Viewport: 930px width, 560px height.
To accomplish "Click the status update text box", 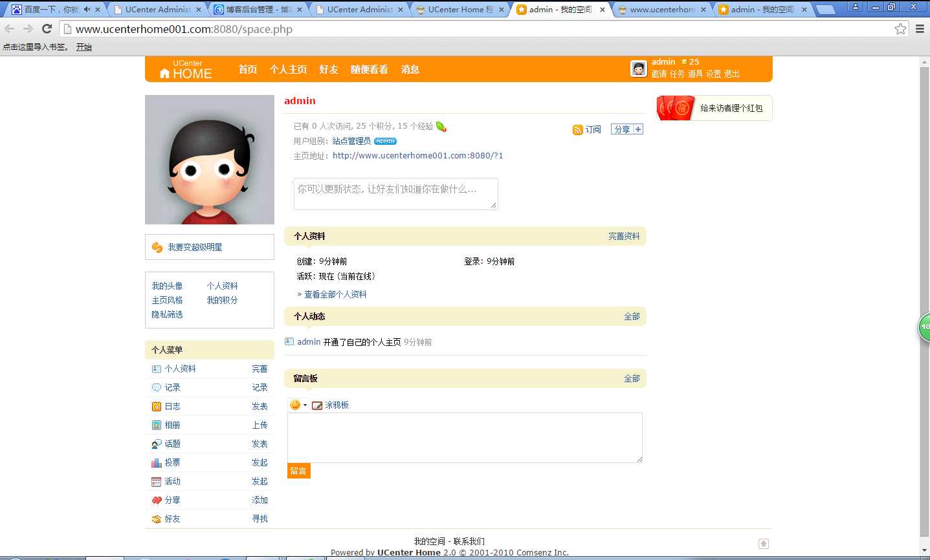I will pos(396,194).
